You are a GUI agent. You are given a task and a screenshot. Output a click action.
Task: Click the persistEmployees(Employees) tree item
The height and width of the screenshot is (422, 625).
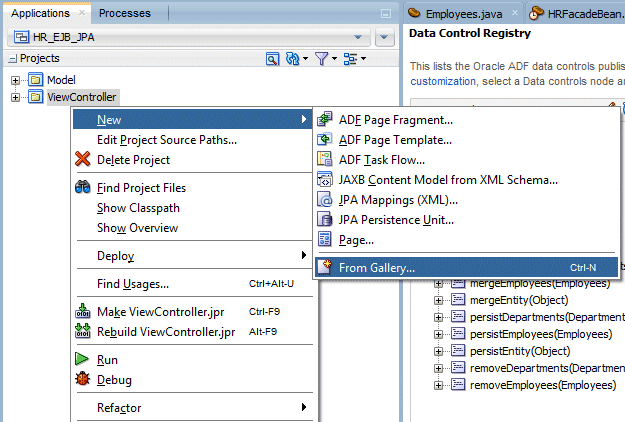541,334
